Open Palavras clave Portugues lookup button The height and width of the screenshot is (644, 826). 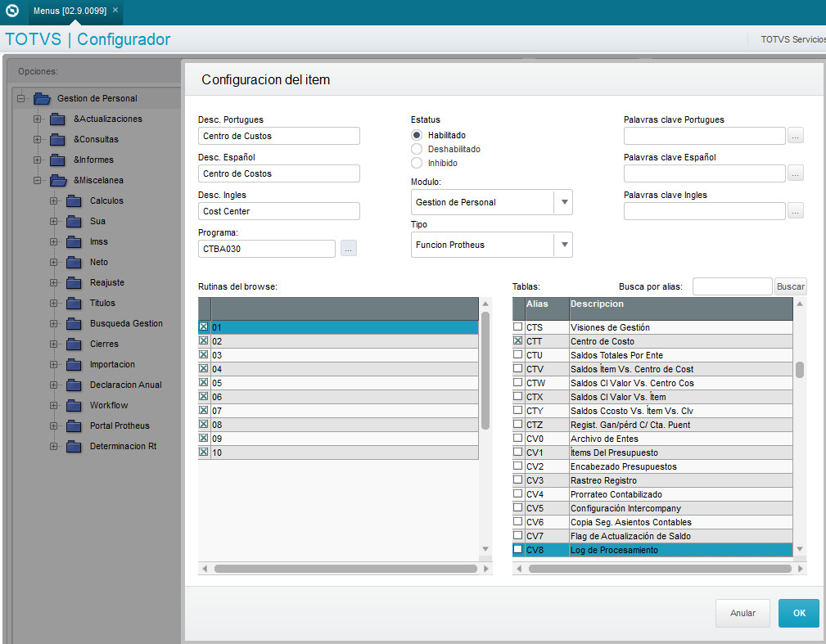pyautogui.click(x=796, y=136)
